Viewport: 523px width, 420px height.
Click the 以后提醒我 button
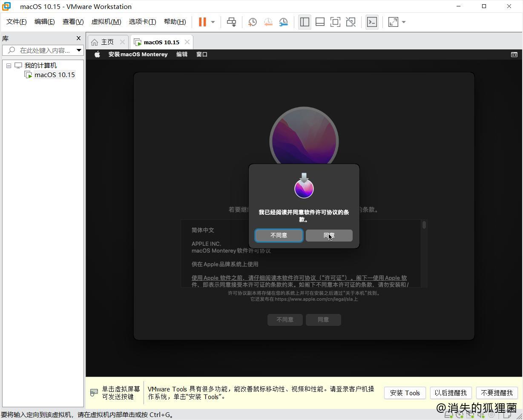click(451, 393)
